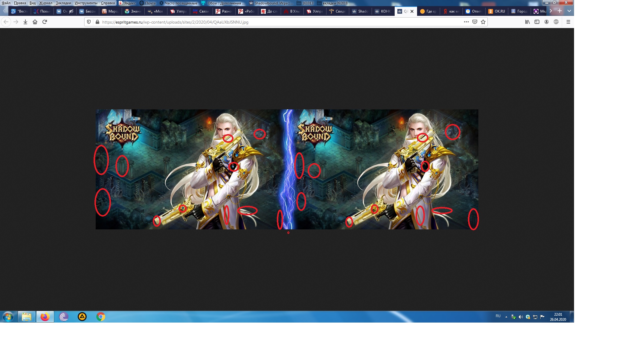Switch to the «Рабо tab
This screenshot has width=644, height=359.
tap(247, 11)
